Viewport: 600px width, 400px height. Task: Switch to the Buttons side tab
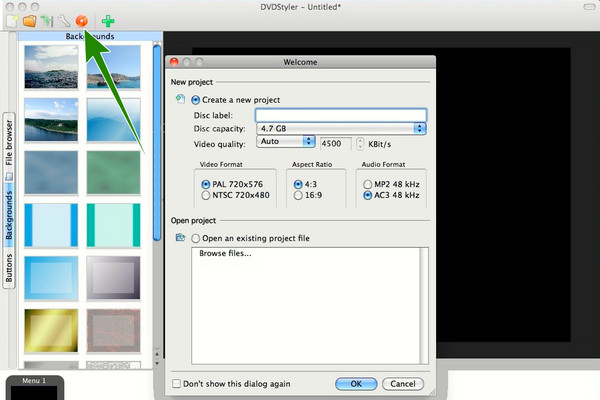point(9,268)
